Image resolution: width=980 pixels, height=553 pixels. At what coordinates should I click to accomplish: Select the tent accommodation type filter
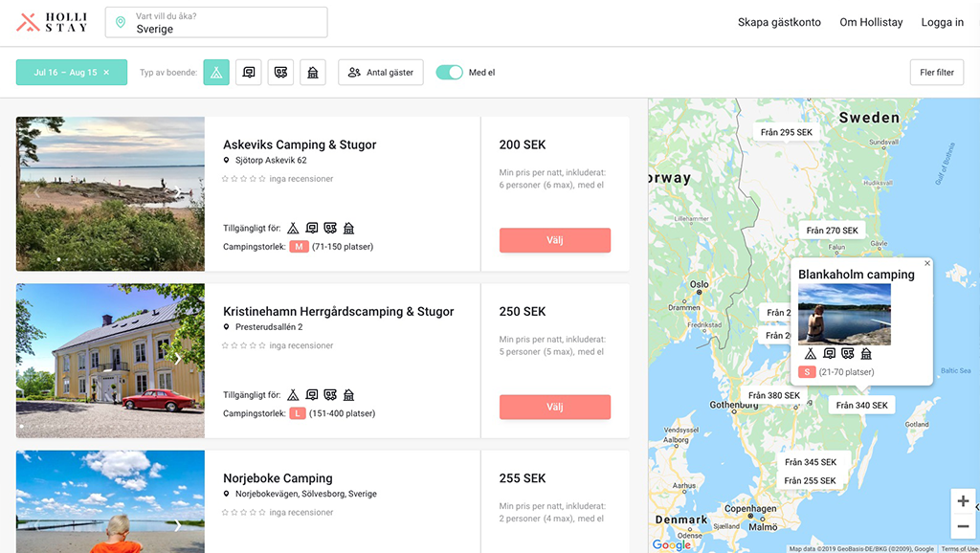216,73
